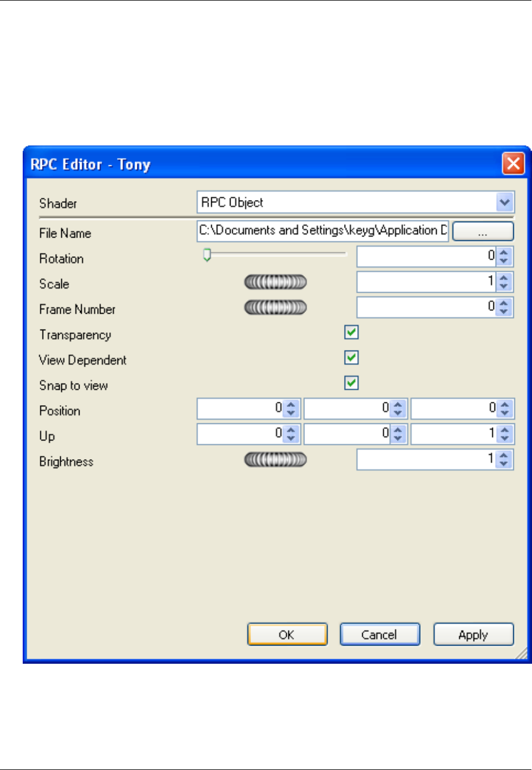Click the File Name path field
The image size is (532, 770).
pos(322,231)
